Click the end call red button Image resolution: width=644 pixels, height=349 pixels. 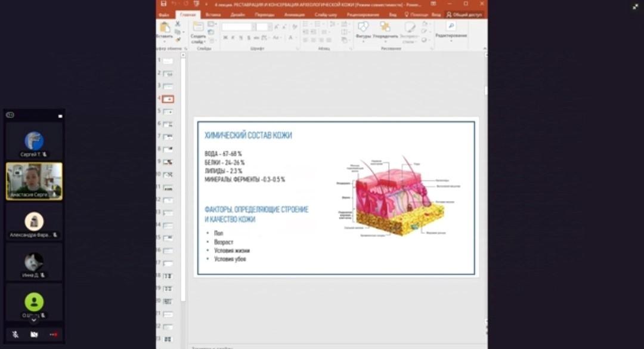[54, 335]
